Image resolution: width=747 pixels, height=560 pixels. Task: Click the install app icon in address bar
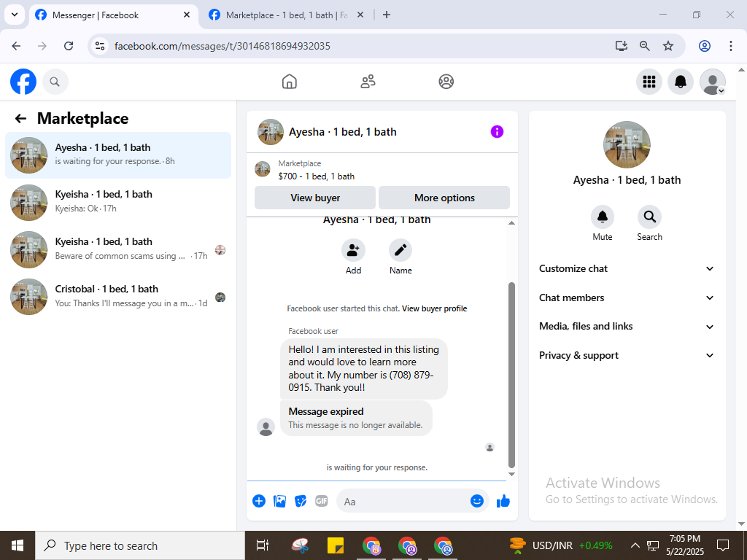pyautogui.click(x=621, y=46)
